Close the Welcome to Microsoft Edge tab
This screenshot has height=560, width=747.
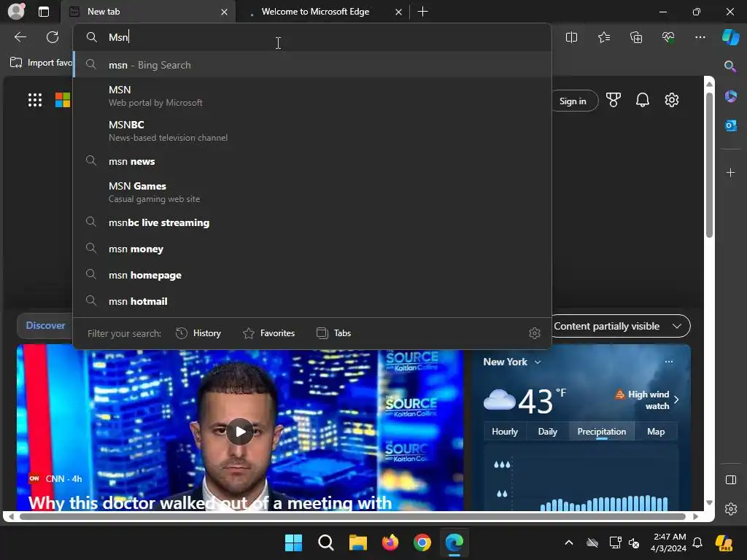(398, 12)
